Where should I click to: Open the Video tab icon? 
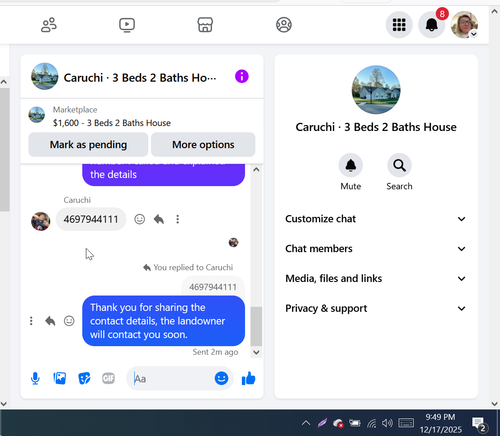[x=127, y=25]
